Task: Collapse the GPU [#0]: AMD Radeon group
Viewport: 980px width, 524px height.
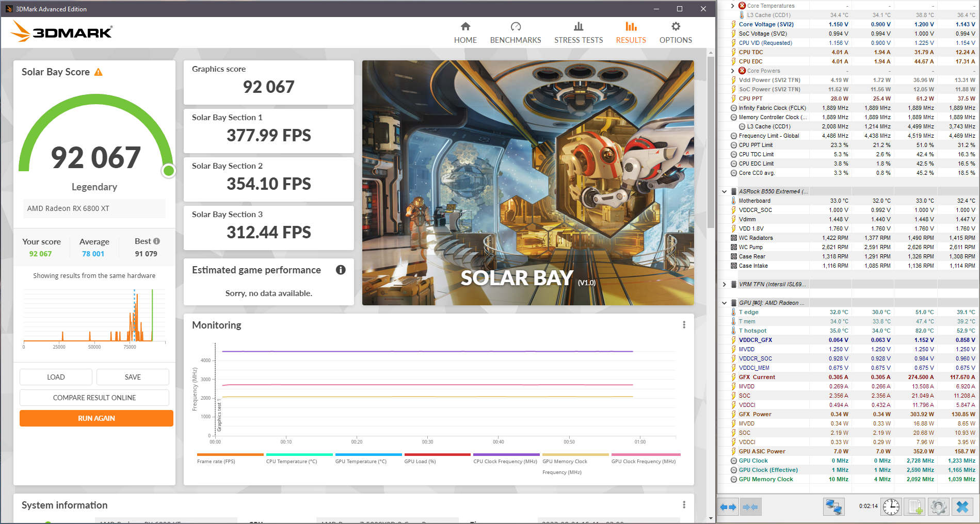Action: coord(724,303)
